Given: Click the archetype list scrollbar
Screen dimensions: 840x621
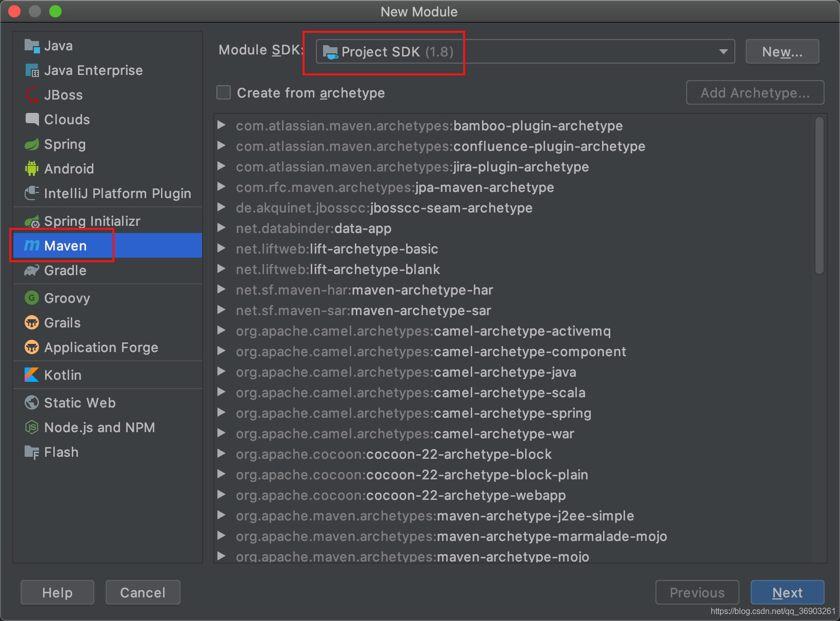Looking at the screenshot, I should click(x=819, y=195).
